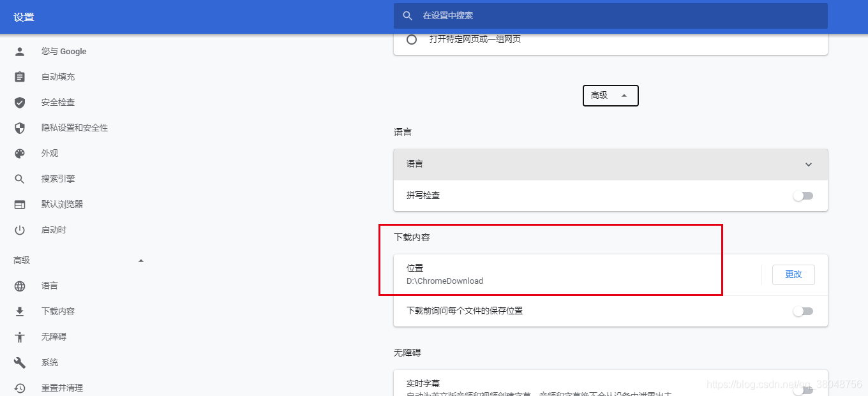The height and width of the screenshot is (396, 868).
Task: Select the 自动填充 autofill icon
Action: tap(19, 77)
